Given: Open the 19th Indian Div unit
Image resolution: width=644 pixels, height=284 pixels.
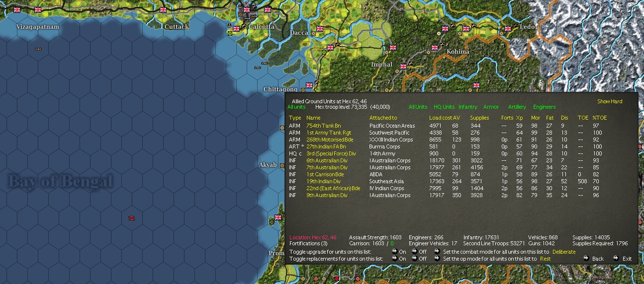Looking at the screenshot, I should (x=323, y=181).
